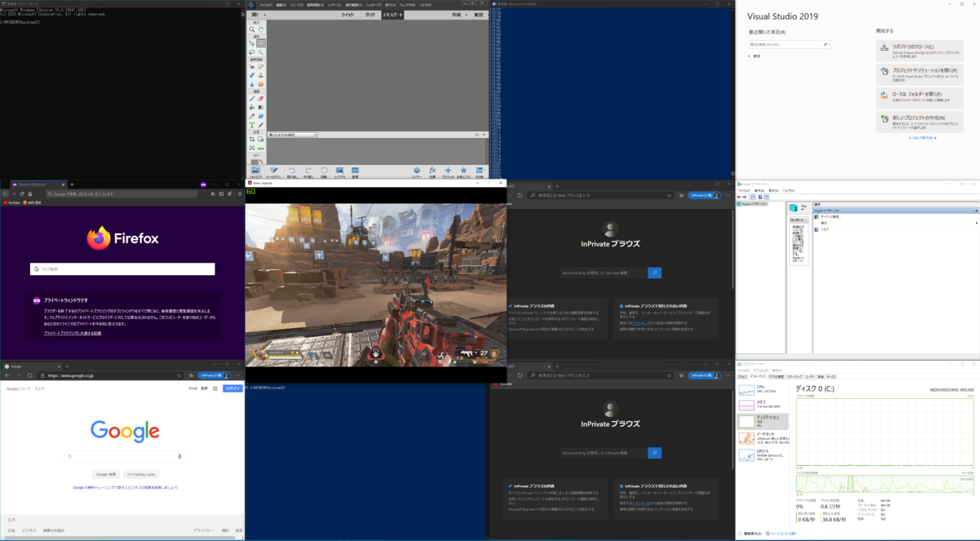Select the Red Eye Removal tool

[x=252, y=67]
